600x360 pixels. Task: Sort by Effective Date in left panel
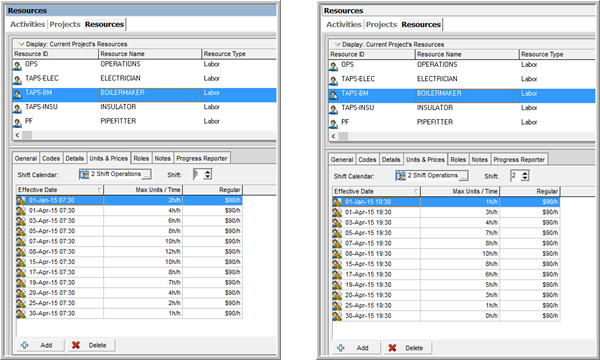pos(60,190)
